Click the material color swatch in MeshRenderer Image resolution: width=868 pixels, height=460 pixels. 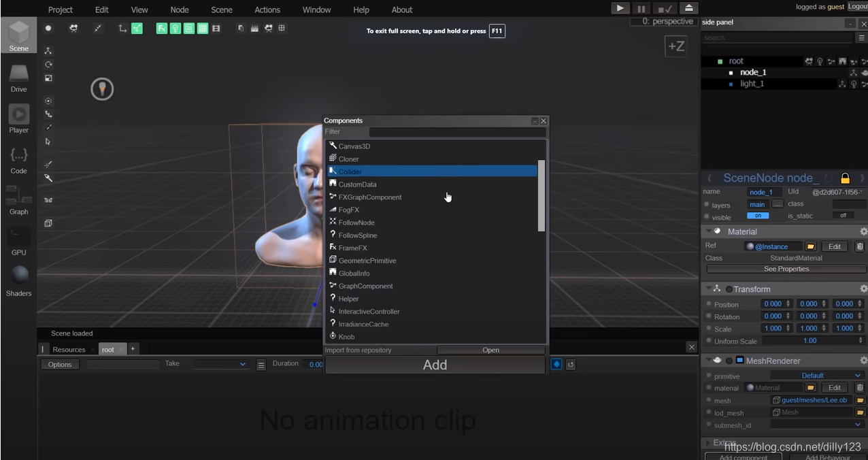750,387
